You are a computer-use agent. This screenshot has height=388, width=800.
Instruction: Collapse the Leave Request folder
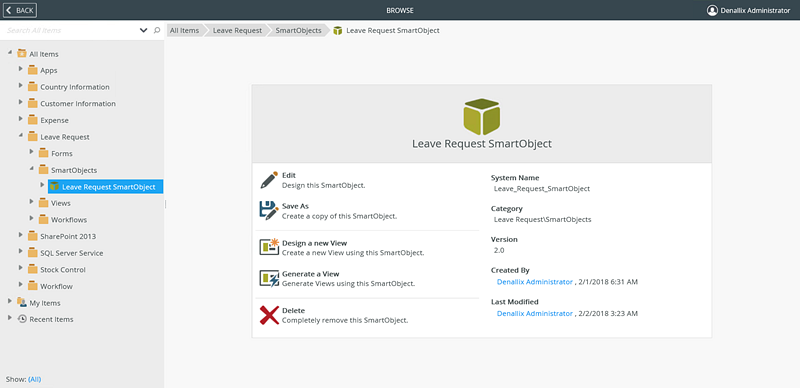[21, 136]
